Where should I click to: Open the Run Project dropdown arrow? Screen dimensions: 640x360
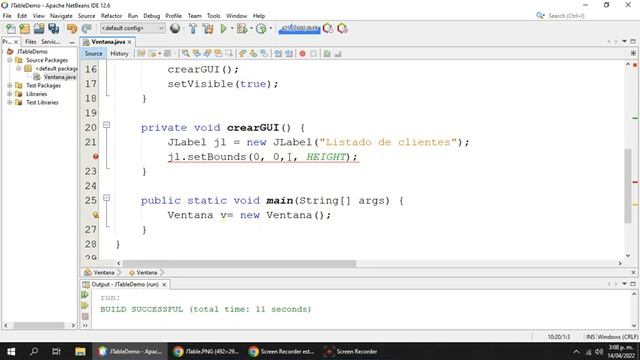[232, 29]
